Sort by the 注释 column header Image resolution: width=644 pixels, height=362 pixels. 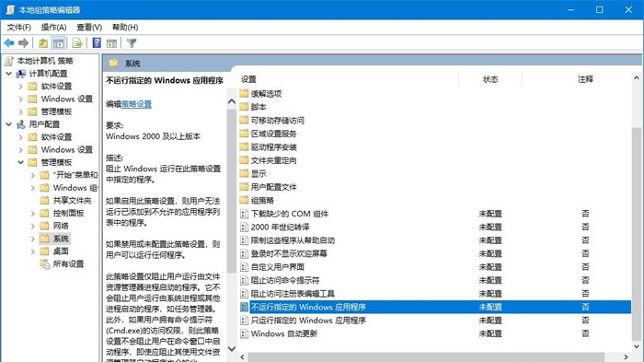point(585,79)
